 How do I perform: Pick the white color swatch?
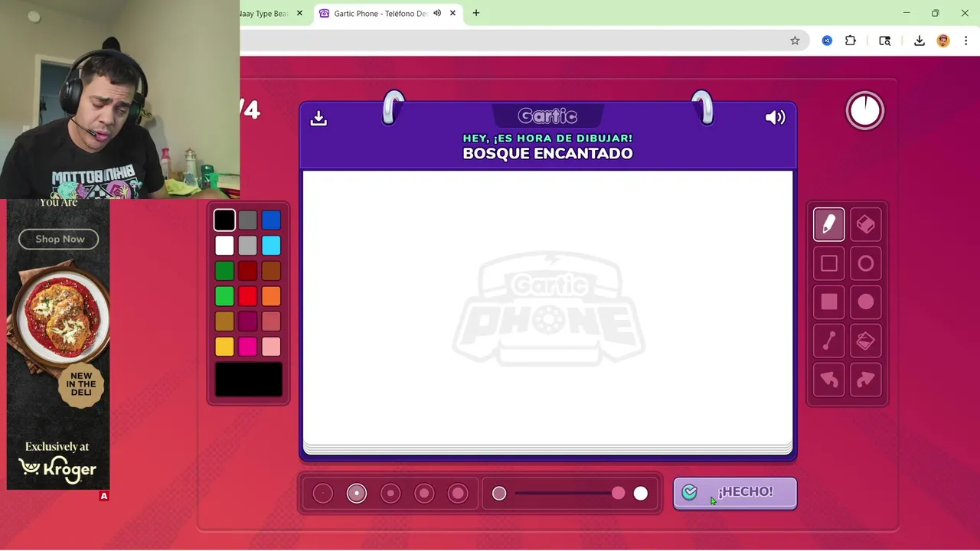pyautogui.click(x=224, y=246)
